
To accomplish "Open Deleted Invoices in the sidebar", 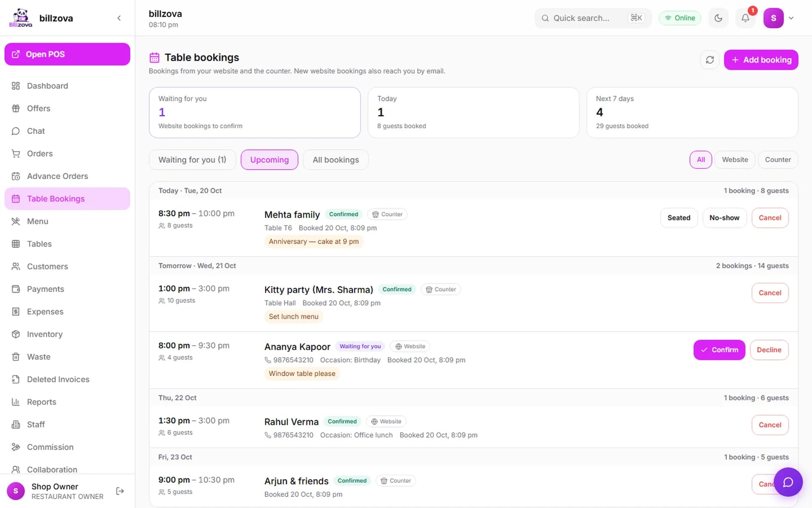I will [x=68, y=379].
